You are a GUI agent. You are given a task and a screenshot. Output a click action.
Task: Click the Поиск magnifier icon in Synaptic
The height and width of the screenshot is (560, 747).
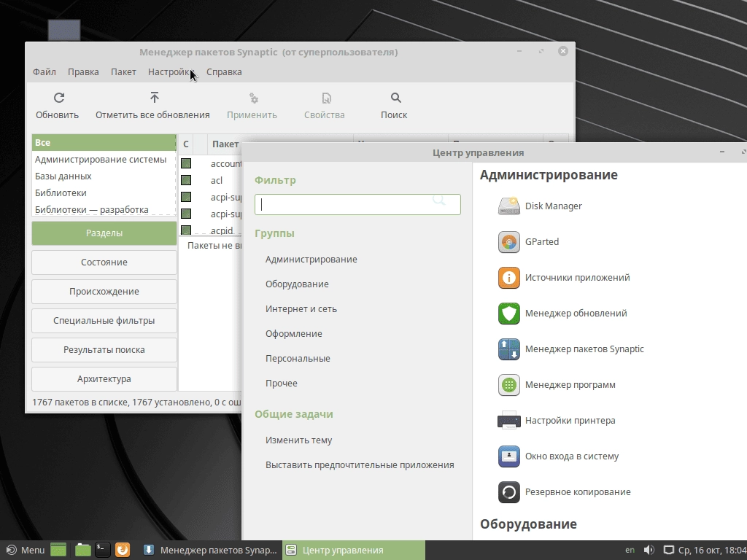(396, 98)
